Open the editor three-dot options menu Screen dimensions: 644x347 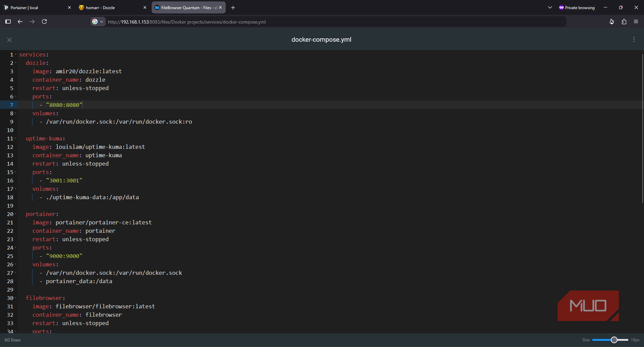click(x=634, y=39)
